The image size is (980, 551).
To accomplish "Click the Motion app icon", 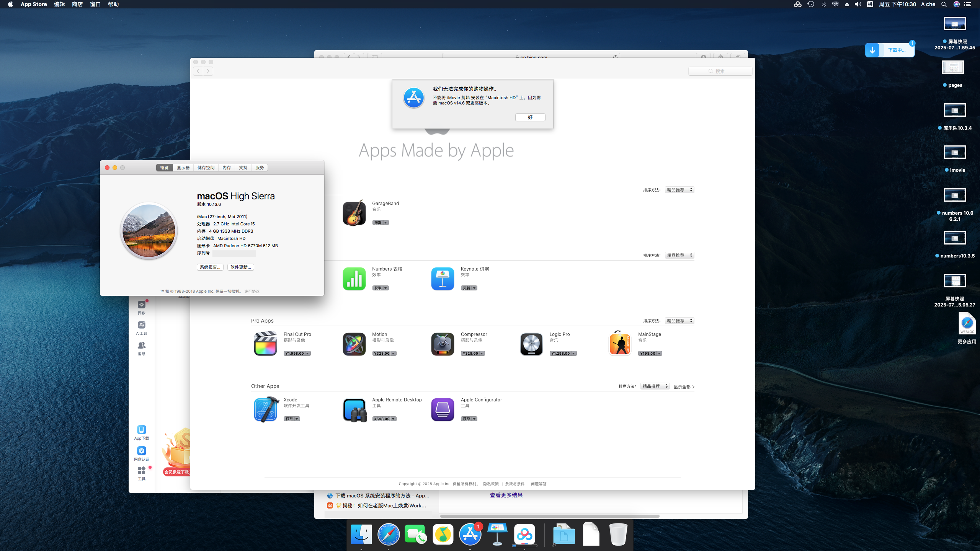I will pos(354,344).
